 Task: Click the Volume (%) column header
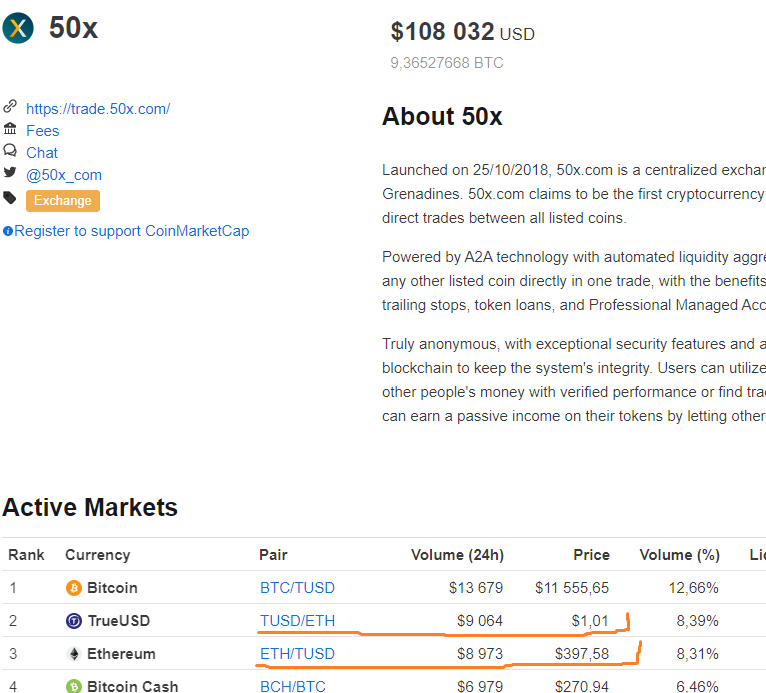(x=680, y=555)
